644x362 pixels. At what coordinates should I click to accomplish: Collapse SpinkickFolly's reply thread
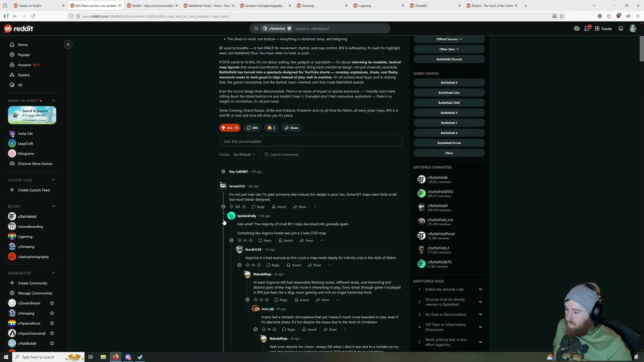[x=231, y=240]
